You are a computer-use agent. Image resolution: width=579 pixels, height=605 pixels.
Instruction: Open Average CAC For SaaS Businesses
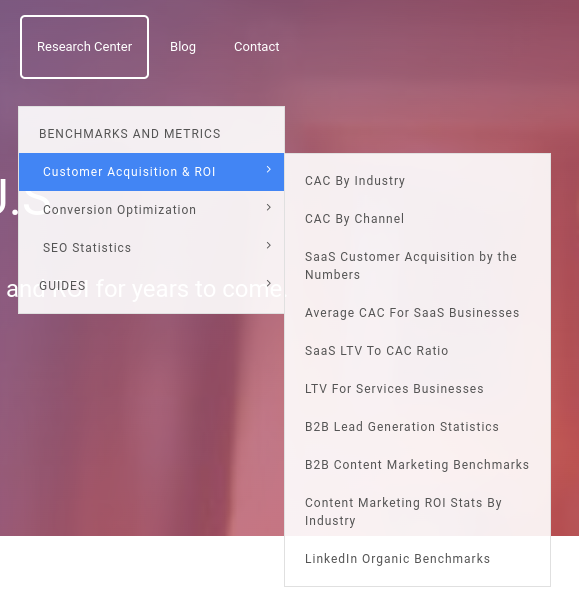412,313
